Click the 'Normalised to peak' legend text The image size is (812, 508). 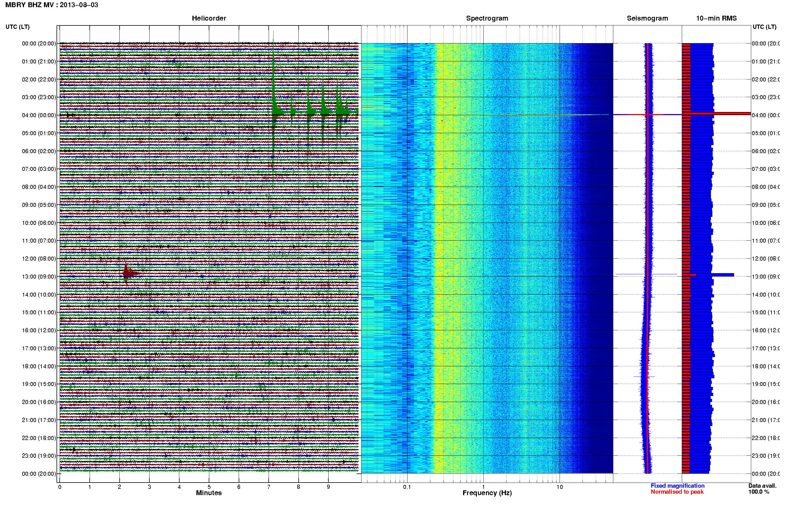click(x=677, y=492)
